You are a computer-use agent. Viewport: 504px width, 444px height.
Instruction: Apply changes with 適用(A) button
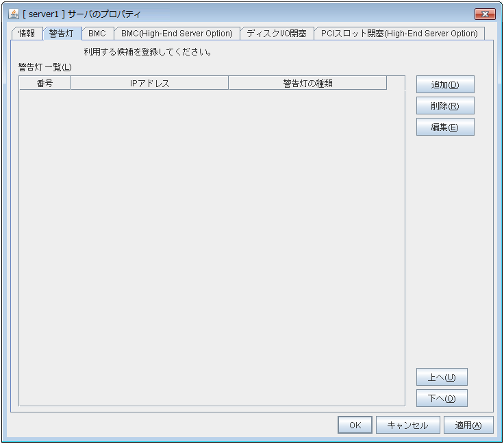[x=468, y=425]
